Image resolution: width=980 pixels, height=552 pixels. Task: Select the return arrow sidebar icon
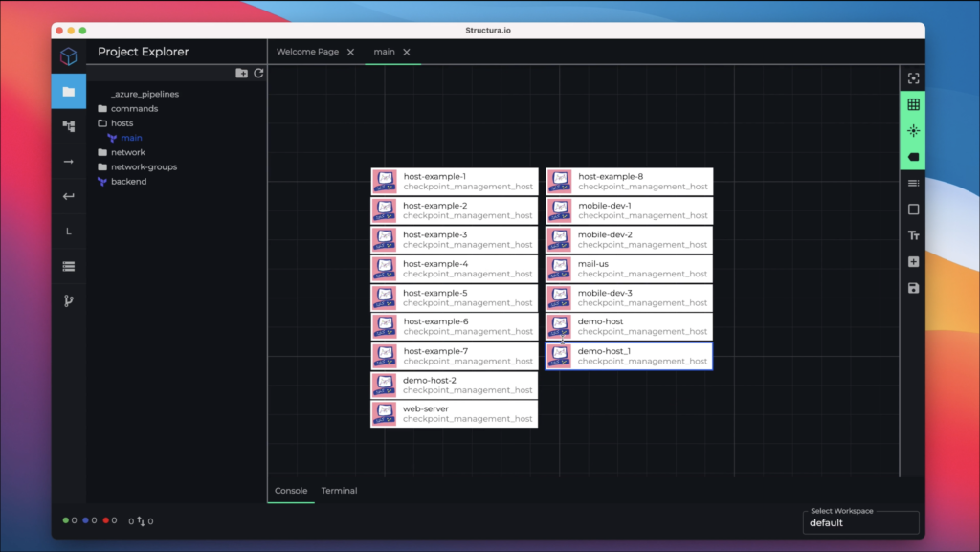(x=69, y=197)
